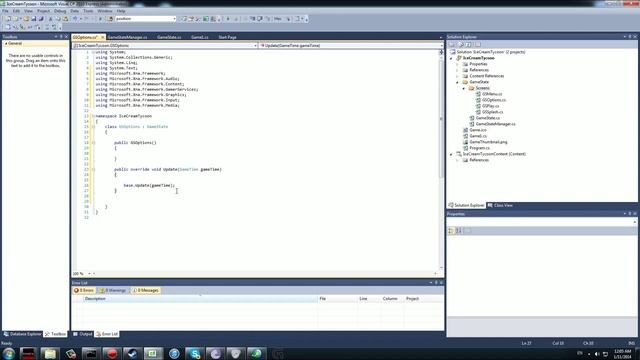Click the Refresh icon in Solution Explorer toolbar
This screenshot has height=360, width=640.
(469, 44)
